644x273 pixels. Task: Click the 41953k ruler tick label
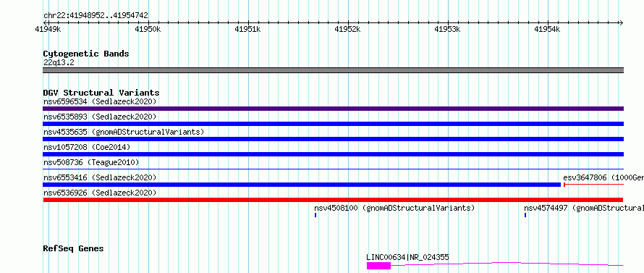click(447, 30)
